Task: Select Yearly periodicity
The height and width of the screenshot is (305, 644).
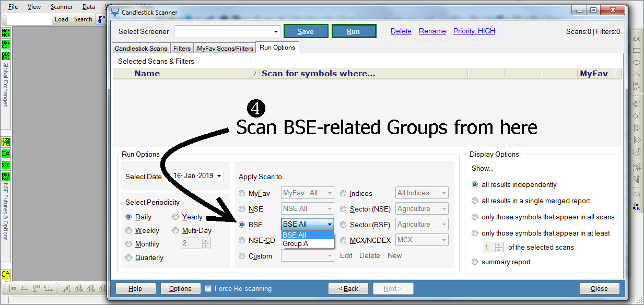Action: point(175,217)
